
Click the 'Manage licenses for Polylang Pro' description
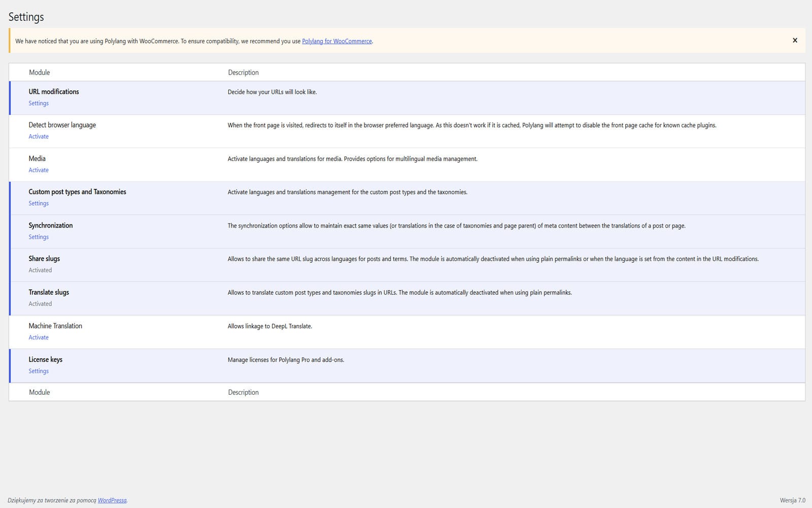click(286, 360)
